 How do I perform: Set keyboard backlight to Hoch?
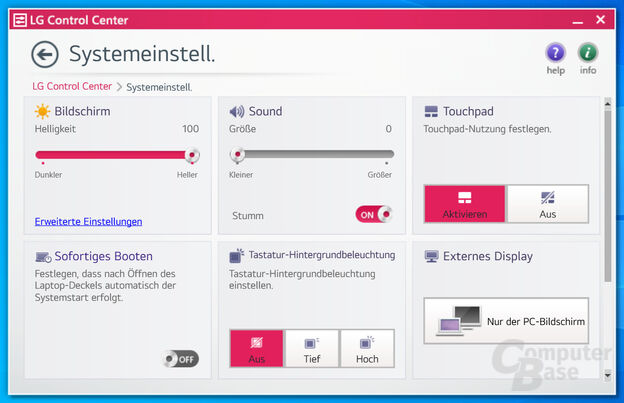pyautogui.click(x=367, y=349)
